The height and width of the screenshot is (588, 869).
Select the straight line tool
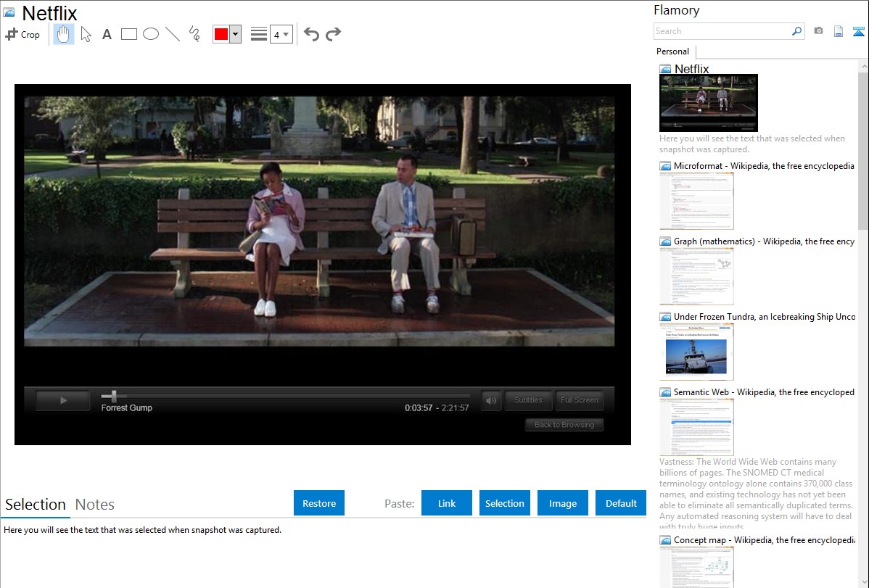point(173,34)
